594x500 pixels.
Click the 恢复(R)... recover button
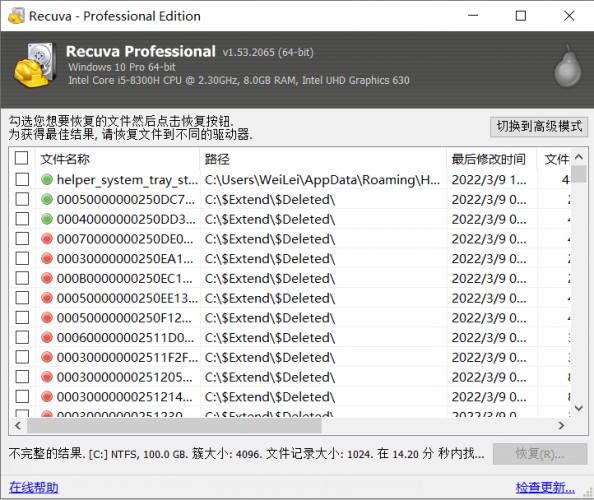[540, 454]
